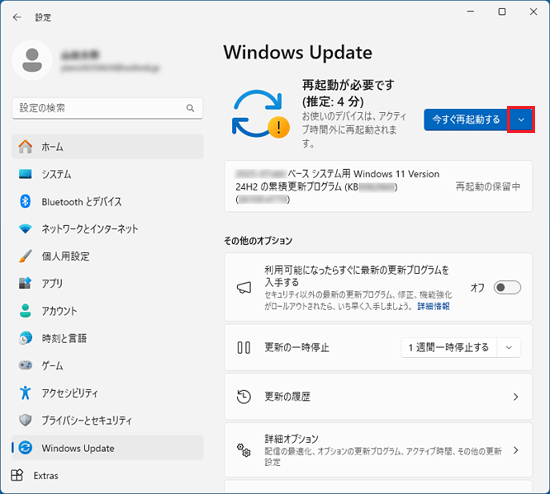Click the アクセシビリティ figure icon
550x494 pixels.
(x=25, y=393)
